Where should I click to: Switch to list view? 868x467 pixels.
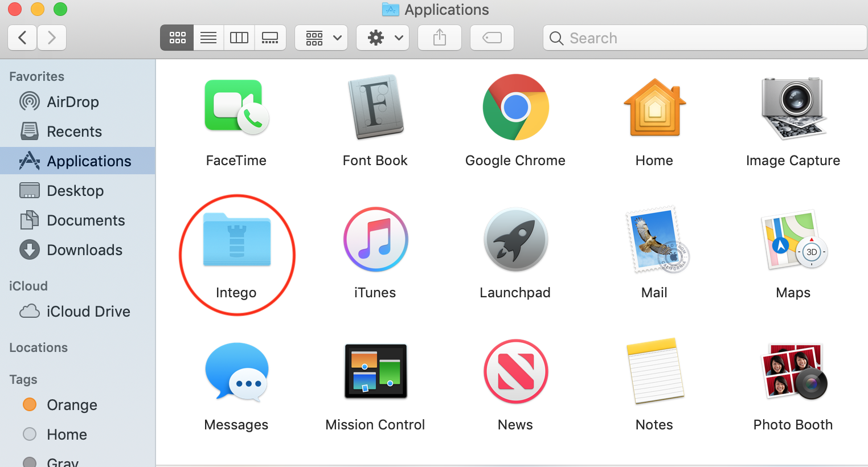coord(208,38)
